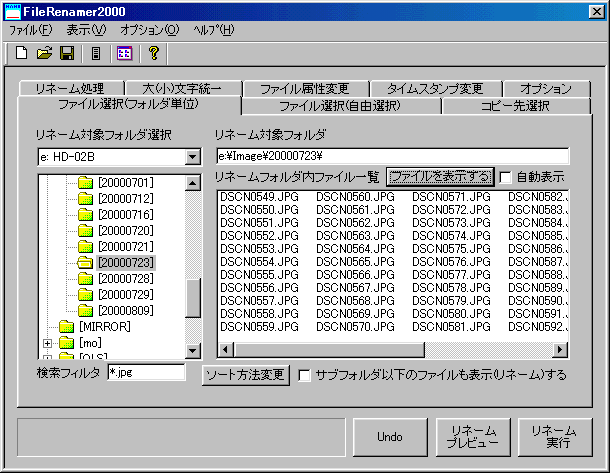Click folder icon beside [20000729]
The image size is (610, 473).
click(x=85, y=294)
